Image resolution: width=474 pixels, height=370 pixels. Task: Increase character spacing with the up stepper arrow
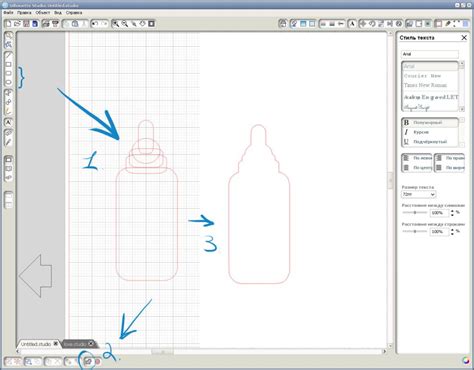(x=452, y=211)
